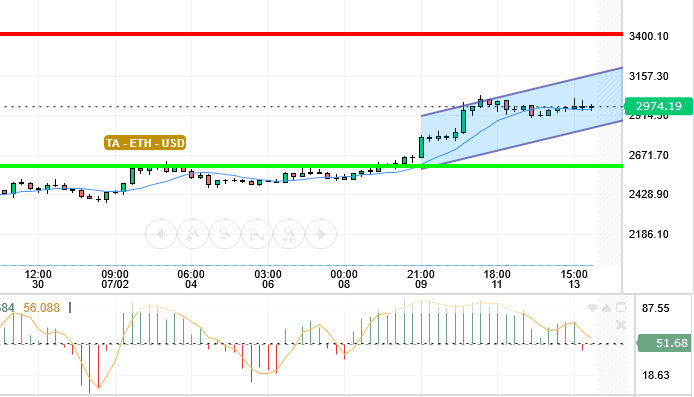
Task: Click the compress horizontal zoom button
Action: click(289, 234)
